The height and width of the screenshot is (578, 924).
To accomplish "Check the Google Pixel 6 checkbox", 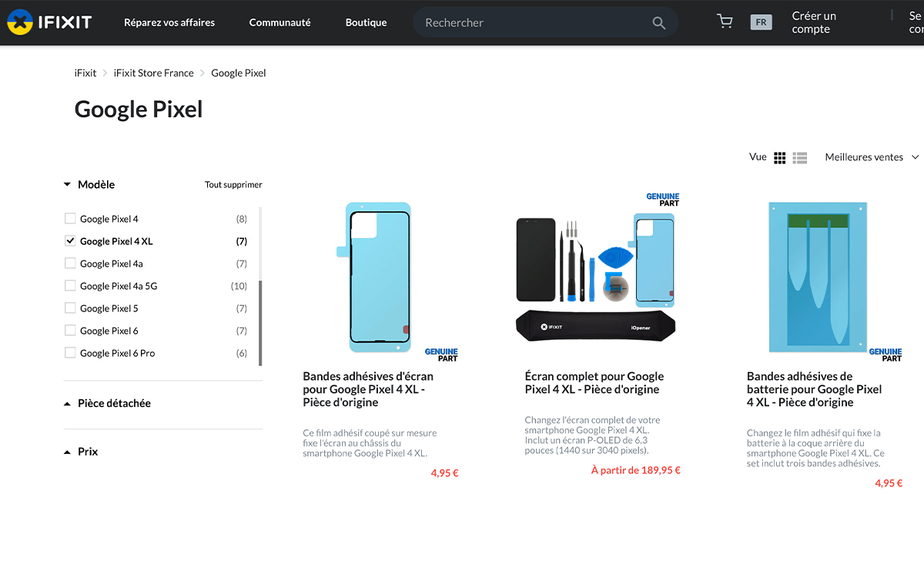I will pyautogui.click(x=70, y=330).
